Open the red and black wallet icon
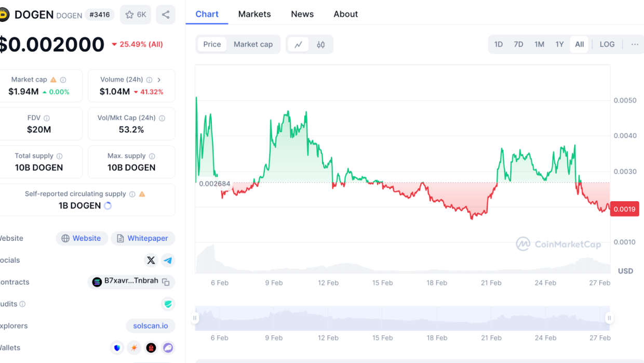The height and width of the screenshot is (363, 644). pos(151,347)
